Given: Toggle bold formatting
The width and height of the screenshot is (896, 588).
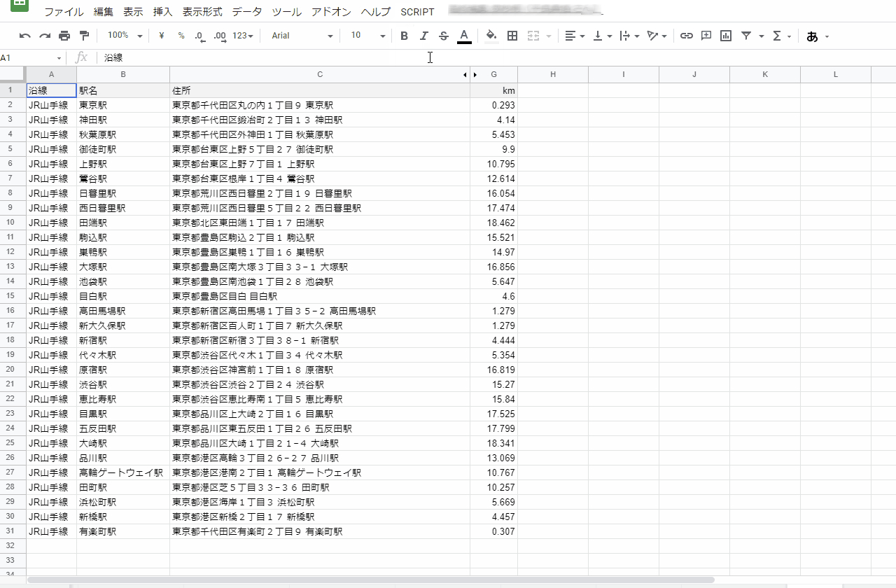Looking at the screenshot, I should tap(404, 36).
